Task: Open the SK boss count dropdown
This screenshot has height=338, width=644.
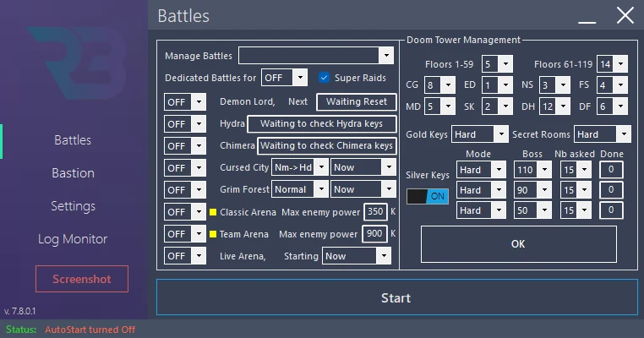Action: 497,106
